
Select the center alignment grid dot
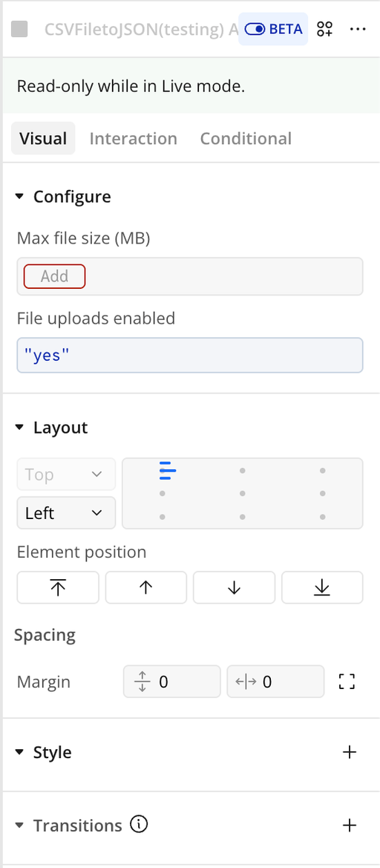pos(242,493)
